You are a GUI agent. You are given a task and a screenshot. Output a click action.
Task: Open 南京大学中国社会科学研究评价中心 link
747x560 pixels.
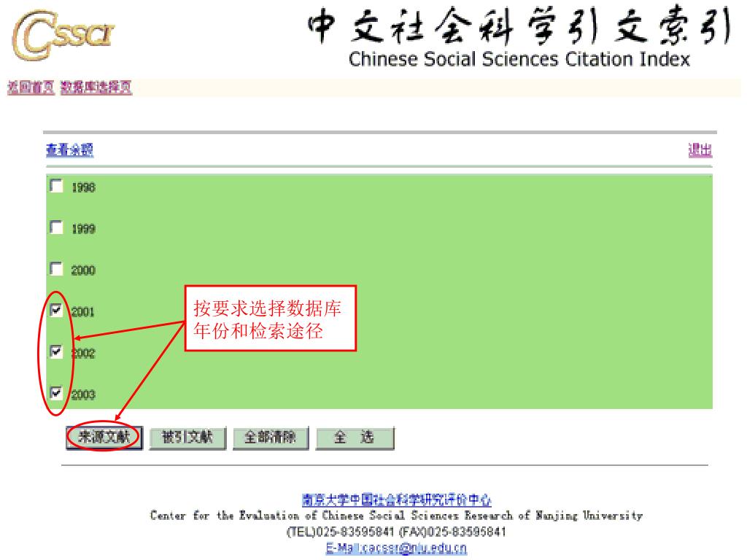[396, 499]
